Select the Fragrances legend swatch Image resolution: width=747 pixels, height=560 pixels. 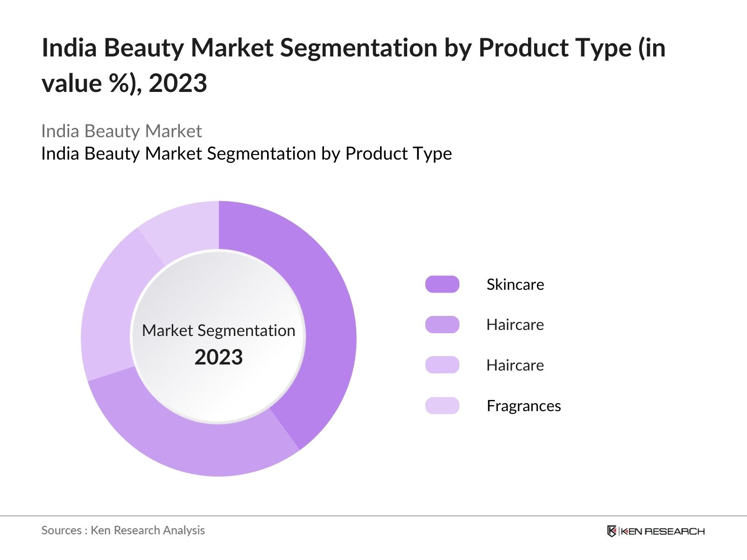point(442,406)
